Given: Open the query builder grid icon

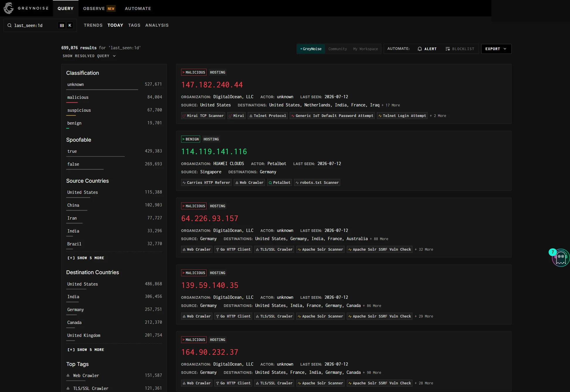Looking at the screenshot, I should coord(62,26).
